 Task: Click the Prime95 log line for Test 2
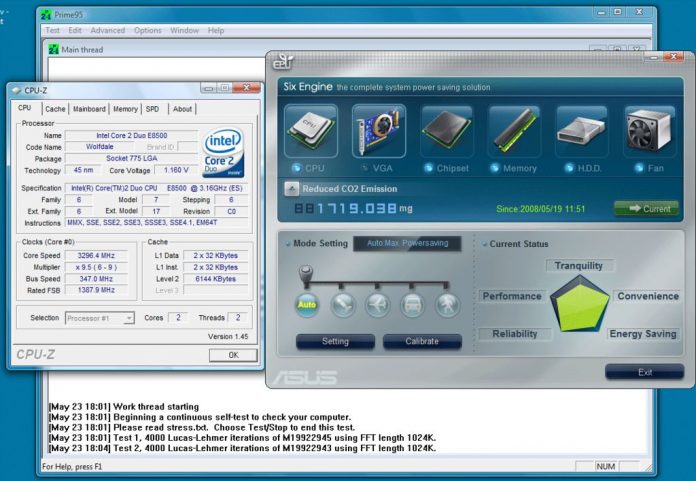pos(242,448)
